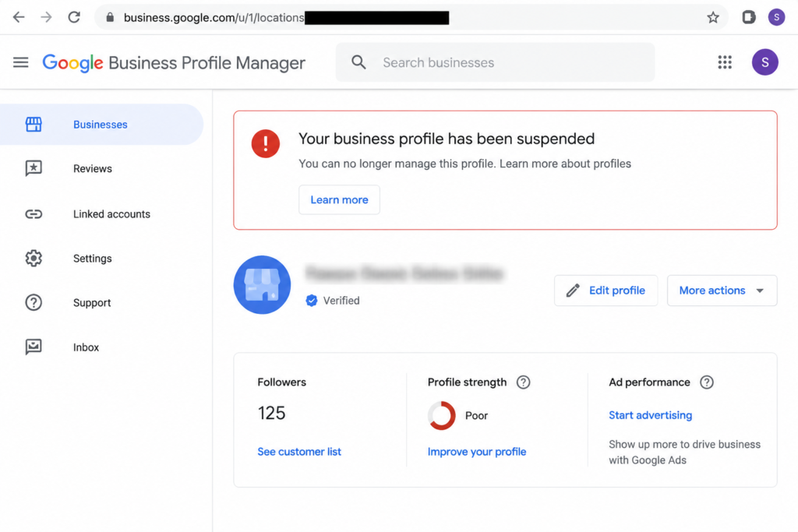
Task: Open the hamburger main menu
Action: click(21, 62)
